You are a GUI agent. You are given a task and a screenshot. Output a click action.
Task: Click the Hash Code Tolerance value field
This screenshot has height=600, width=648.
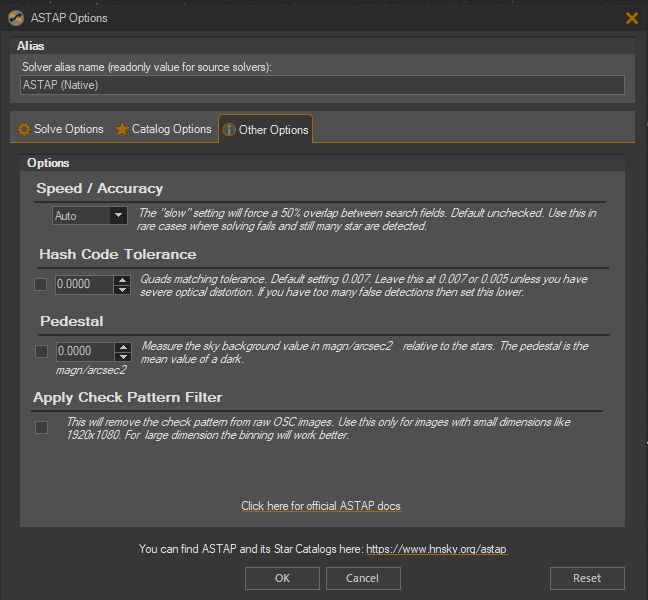pyautogui.click(x=84, y=284)
